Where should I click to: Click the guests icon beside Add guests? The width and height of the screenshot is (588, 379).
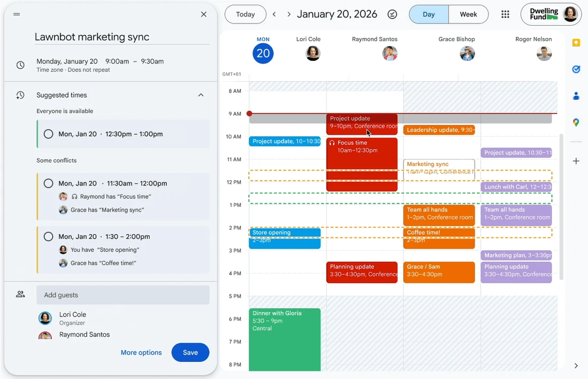coord(20,295)
